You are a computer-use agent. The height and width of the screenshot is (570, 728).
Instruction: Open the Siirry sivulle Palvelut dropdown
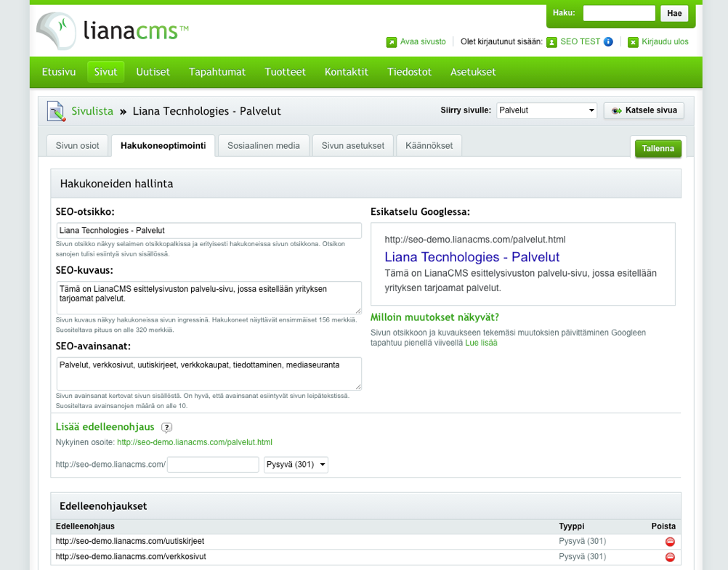click(546, 110)
